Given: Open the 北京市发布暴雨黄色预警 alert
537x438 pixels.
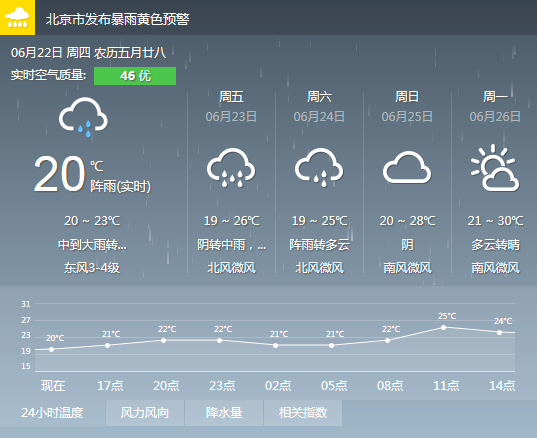Looking at the screenshot, I should (x=117, y=19).
